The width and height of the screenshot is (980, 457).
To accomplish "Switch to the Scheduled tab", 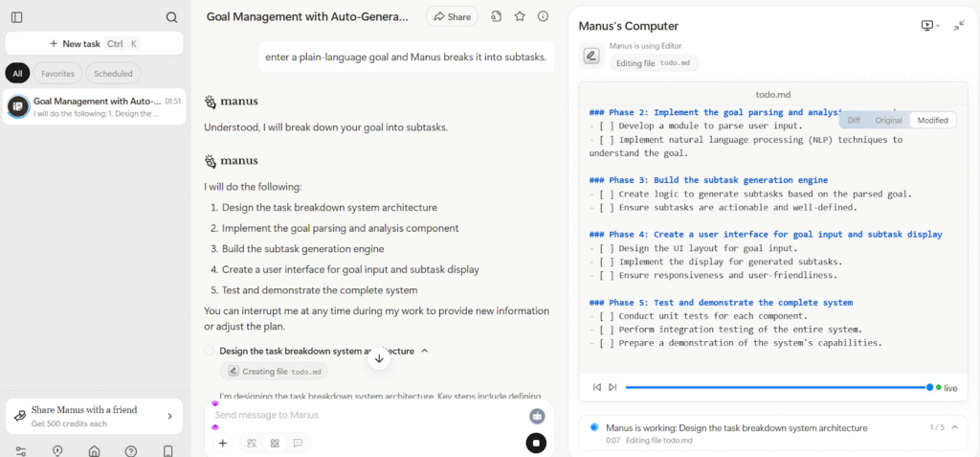I will tap(113, 73).
